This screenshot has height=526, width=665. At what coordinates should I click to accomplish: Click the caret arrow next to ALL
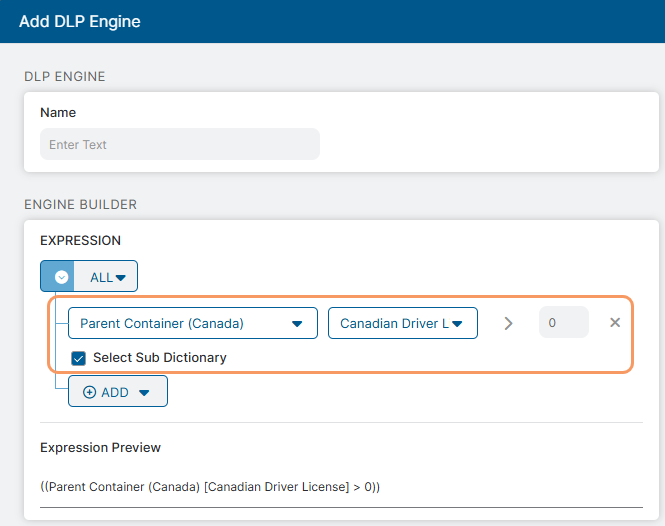pos(121,278)
